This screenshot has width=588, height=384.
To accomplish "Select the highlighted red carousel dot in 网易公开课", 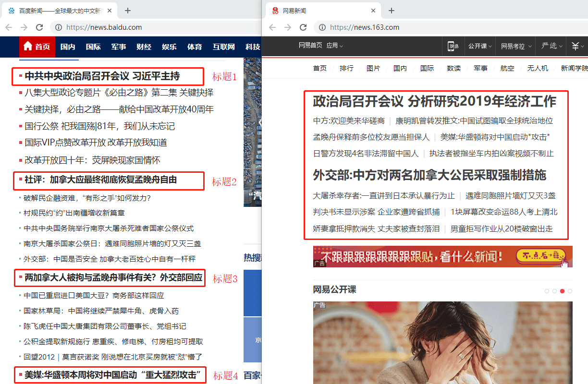I will pyautogui.click(x=562, y=291).
